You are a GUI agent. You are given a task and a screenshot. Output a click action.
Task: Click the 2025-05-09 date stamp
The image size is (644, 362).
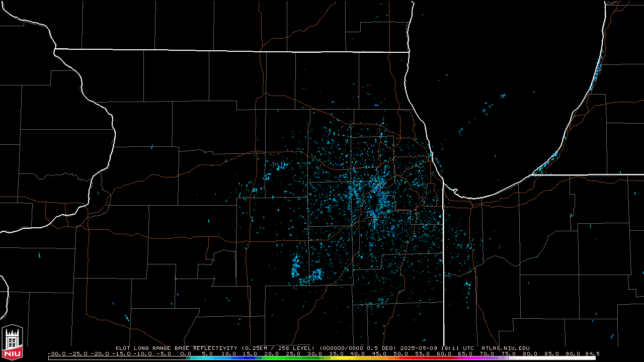(x=419, y=348)
